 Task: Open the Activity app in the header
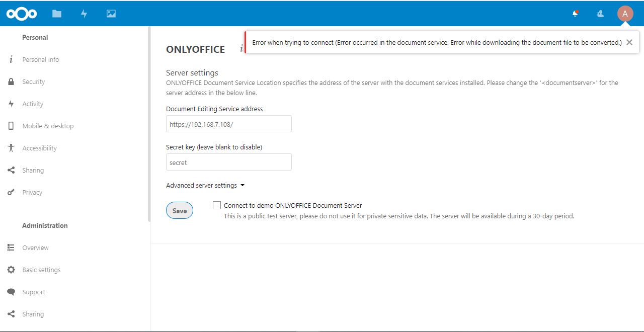[84, 13]
